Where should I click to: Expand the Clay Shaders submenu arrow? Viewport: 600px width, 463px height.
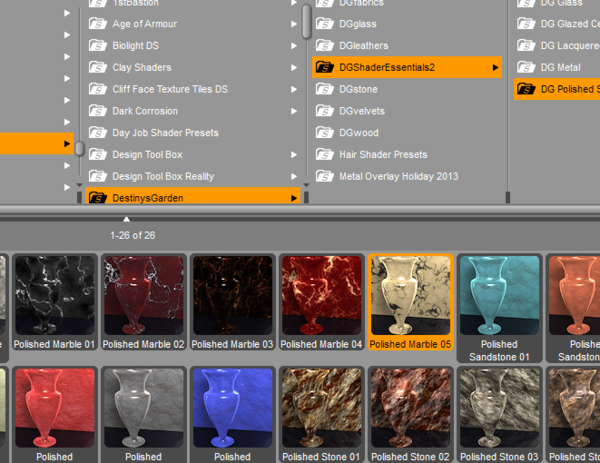294,67
